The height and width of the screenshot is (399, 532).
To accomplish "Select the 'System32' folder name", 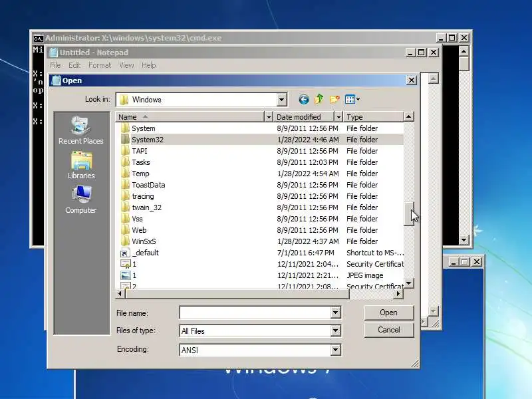I will click(148, 140).
